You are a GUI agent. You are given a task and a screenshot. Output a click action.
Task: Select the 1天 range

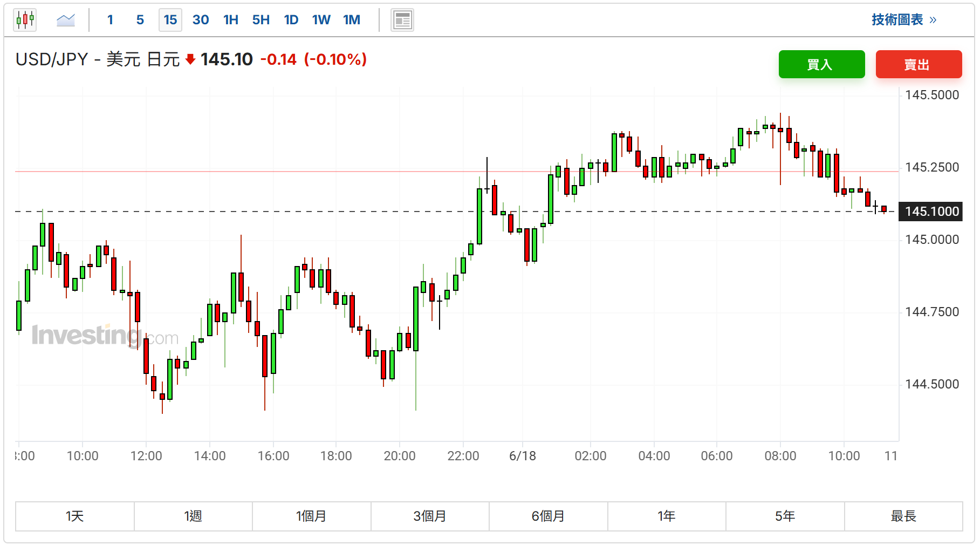click(75, 516)
